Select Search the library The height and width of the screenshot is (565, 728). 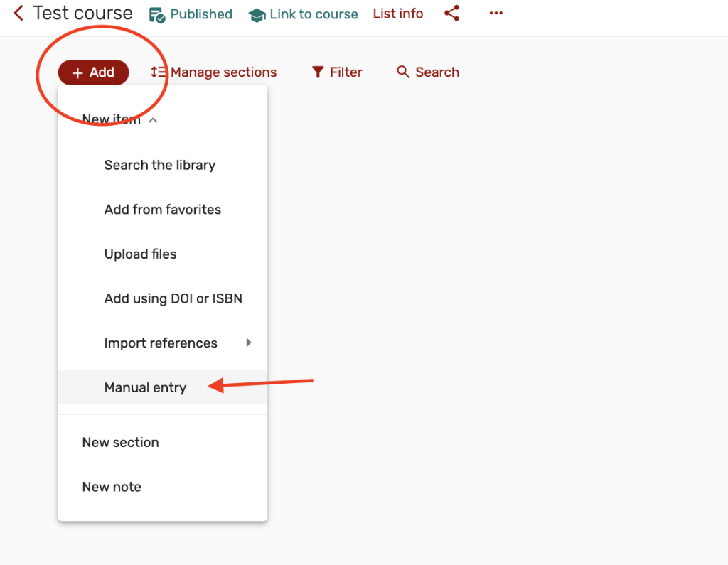point(159,165)
